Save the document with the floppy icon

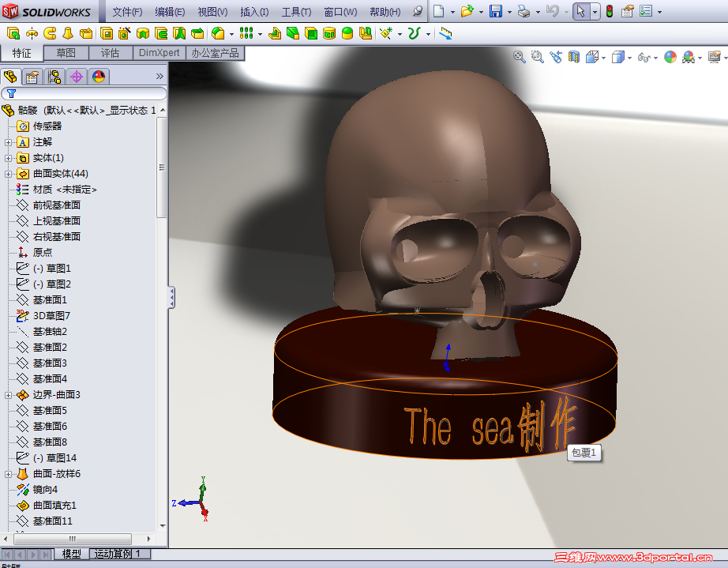coord(496,11)
